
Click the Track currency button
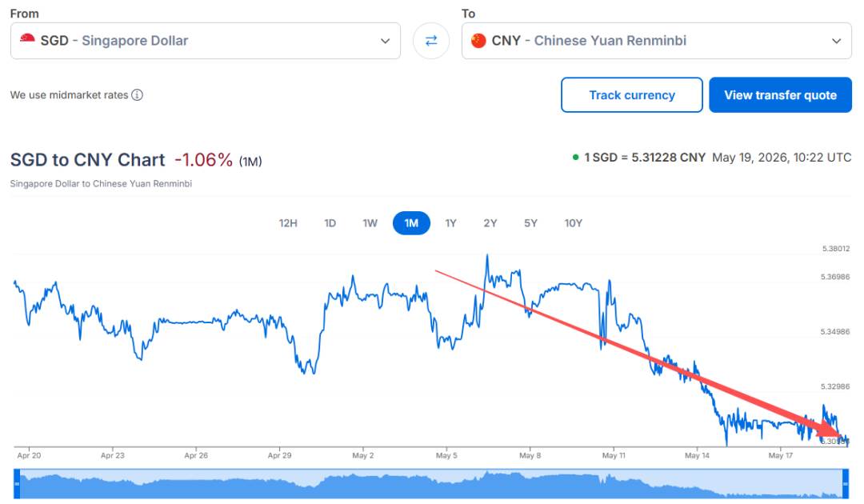click(x=632, y=94)
